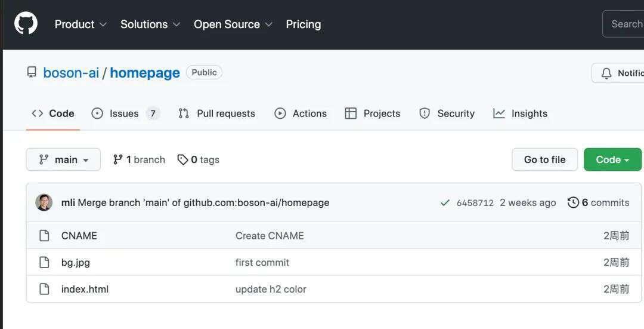The width and height of the screenshot is (644, 329).
Task: Open the boson-ai organization link
Action: coord(71,73)
